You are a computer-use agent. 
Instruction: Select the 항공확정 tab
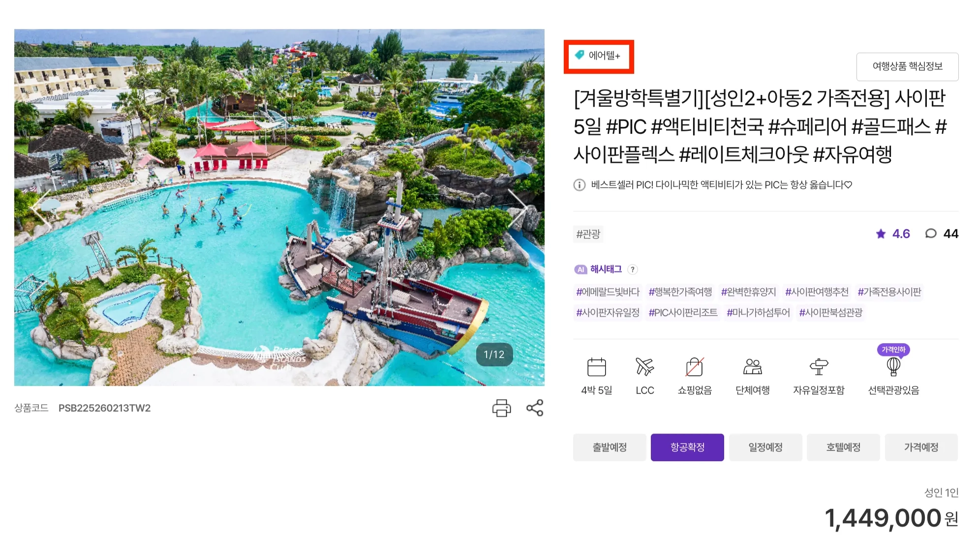(687, 447)
